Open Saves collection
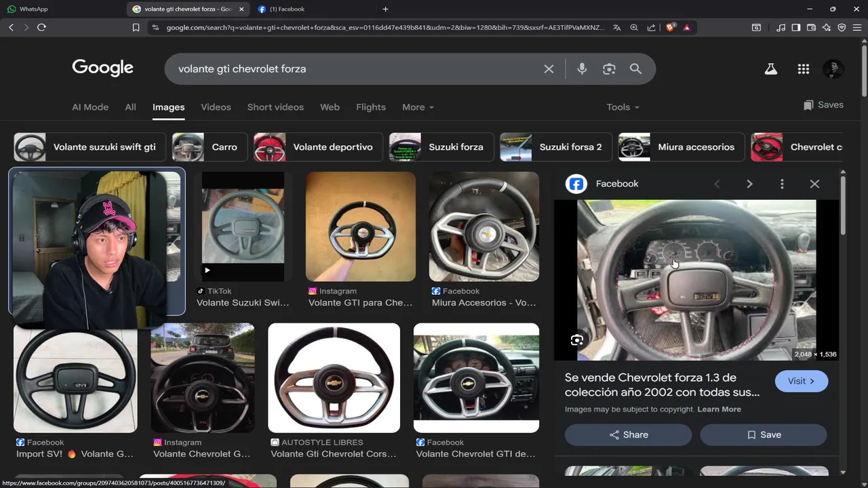Screen dimensions: 868x488 tap(823, 105)
